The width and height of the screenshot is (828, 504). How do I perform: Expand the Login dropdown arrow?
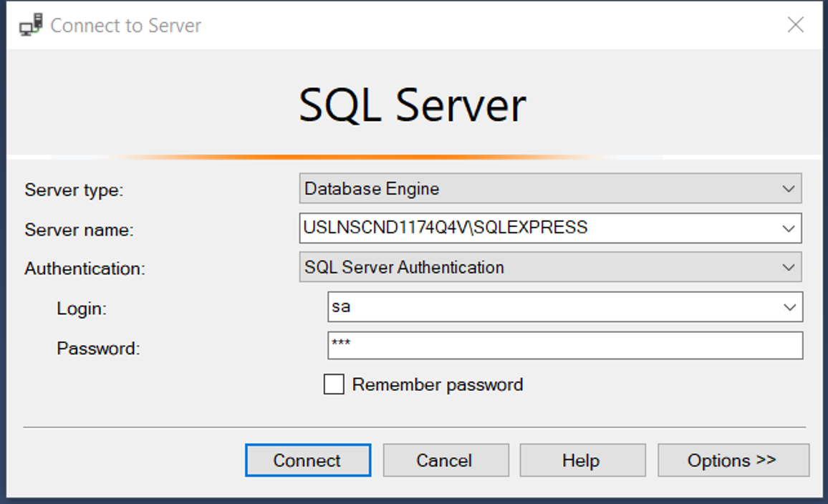pyautogui.click(x=789, y=307)
